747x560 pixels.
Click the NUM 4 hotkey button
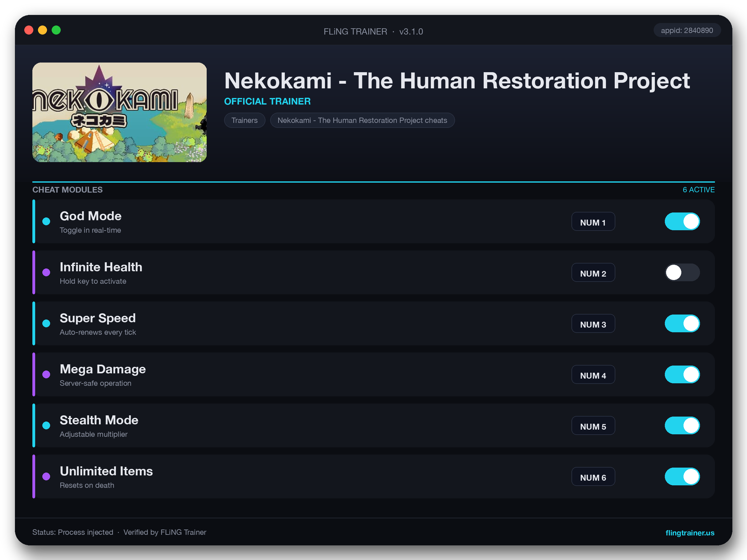[x=593, y=375]
